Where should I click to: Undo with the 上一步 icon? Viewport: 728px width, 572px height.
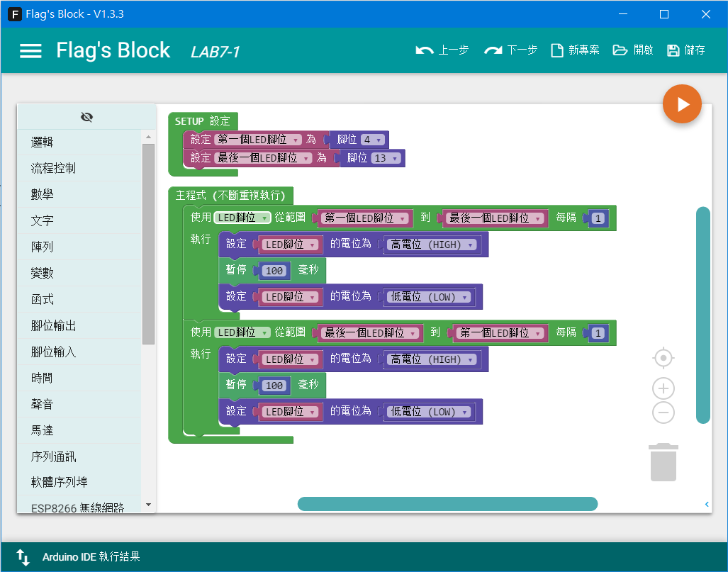[441, 50]
